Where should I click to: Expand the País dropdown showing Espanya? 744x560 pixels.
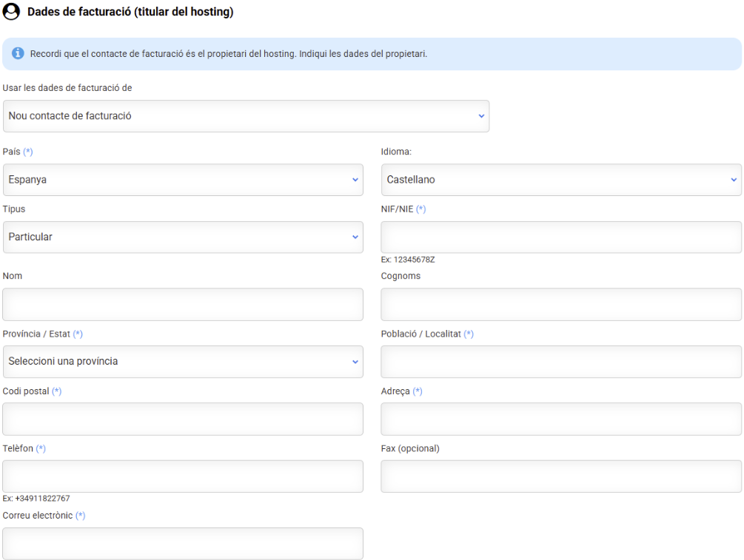[183, 180]
